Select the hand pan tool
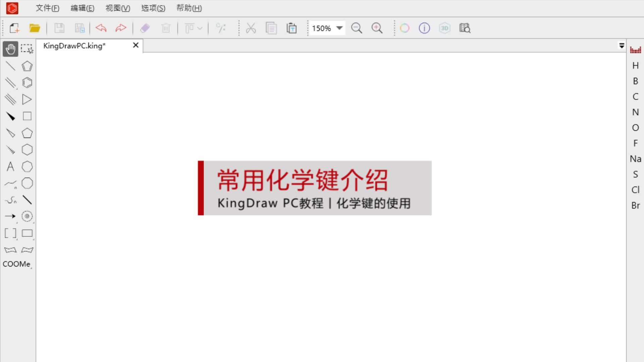This screenshot has height=362, width=644. click(x=10, y=49)
